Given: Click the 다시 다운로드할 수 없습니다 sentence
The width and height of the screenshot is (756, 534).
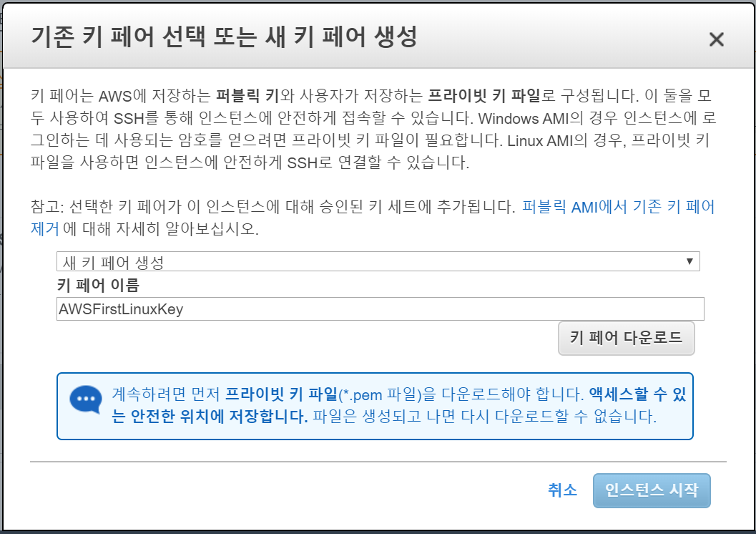Looking at the screenshot, I should click(x=559, y=417).
